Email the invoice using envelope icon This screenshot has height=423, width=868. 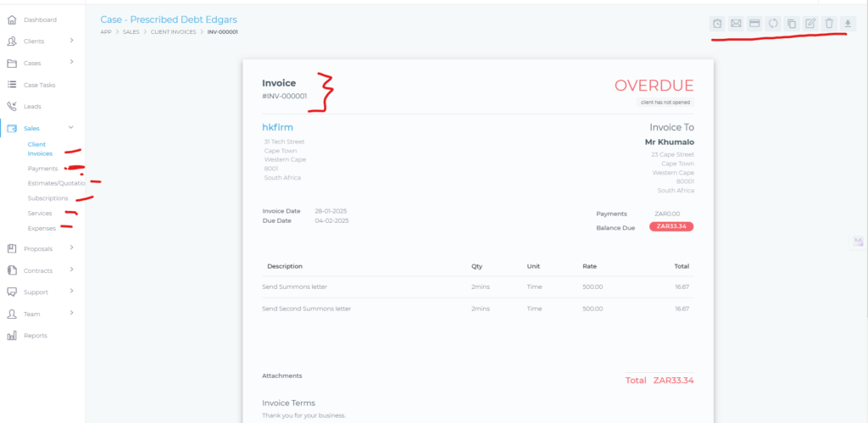(736, 23)
